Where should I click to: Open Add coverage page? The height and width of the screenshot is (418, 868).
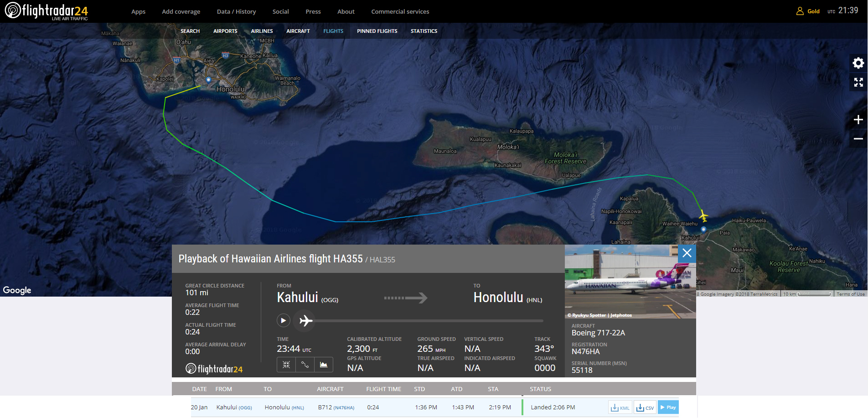click(181, 11)
